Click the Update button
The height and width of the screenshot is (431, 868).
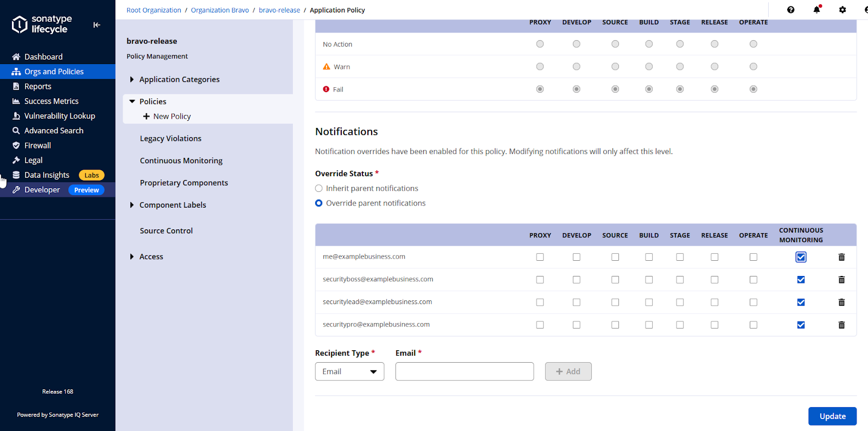coord(832,416)
